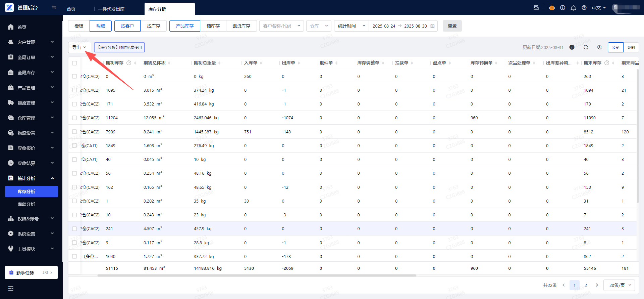Viewport: 644px width, 299px height.
Task: Click the orange robot icon in header
Action: pyautogui.click(x=552, y=8)
